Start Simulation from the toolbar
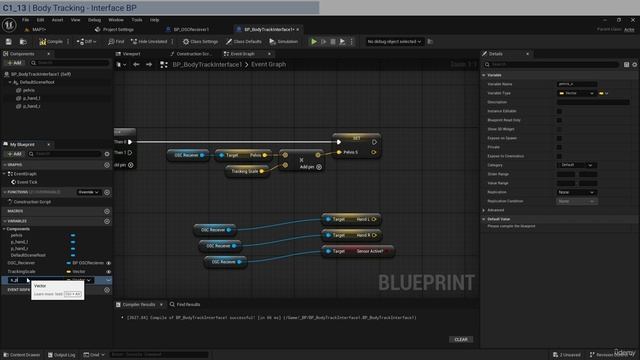The height and width of the screenshot is (360, 640). (284, 42)
